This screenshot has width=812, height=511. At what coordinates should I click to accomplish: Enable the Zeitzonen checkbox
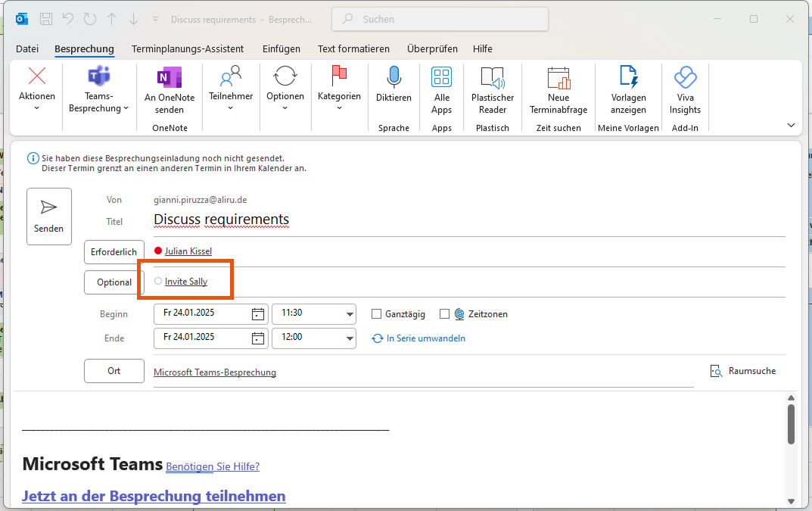[x=444, y=314]
